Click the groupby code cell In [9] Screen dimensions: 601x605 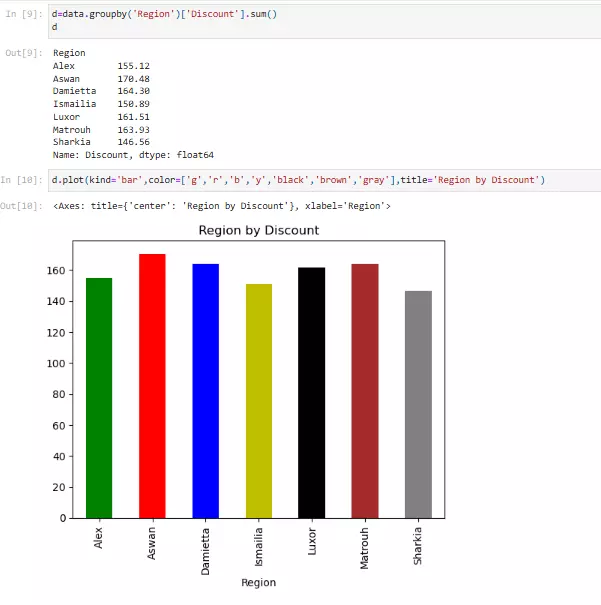tap(324, 21)
